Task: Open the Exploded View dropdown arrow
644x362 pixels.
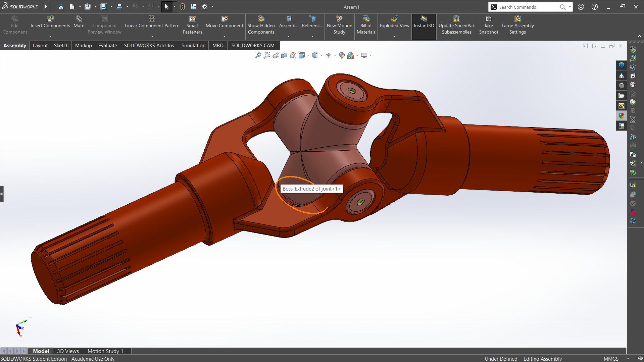Action: [x=394, y=36]
